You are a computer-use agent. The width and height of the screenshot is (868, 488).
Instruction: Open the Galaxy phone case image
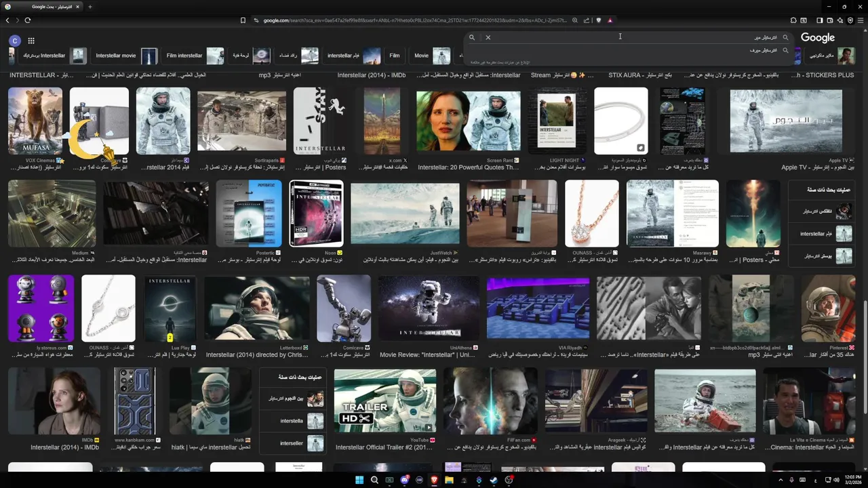134,401
